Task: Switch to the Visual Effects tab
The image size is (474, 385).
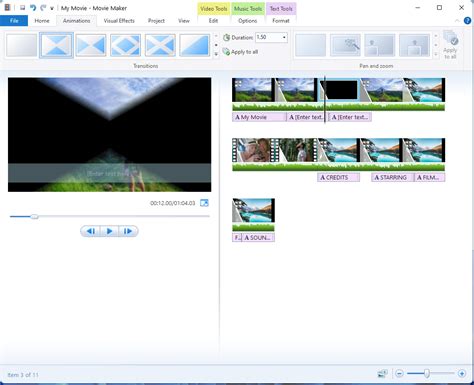Action: tap(119, 21)
